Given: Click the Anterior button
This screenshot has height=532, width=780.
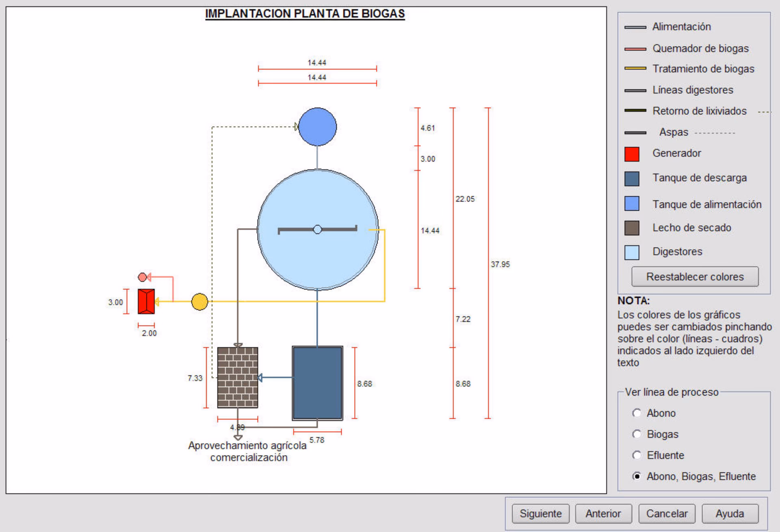Looking at the screenshot, I should (603, 514).
